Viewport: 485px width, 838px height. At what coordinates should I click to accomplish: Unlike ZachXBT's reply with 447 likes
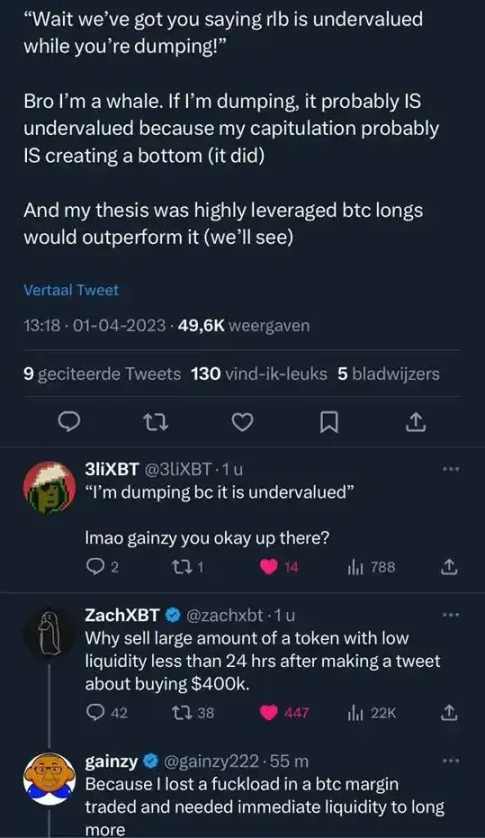[x=269, y=713]
